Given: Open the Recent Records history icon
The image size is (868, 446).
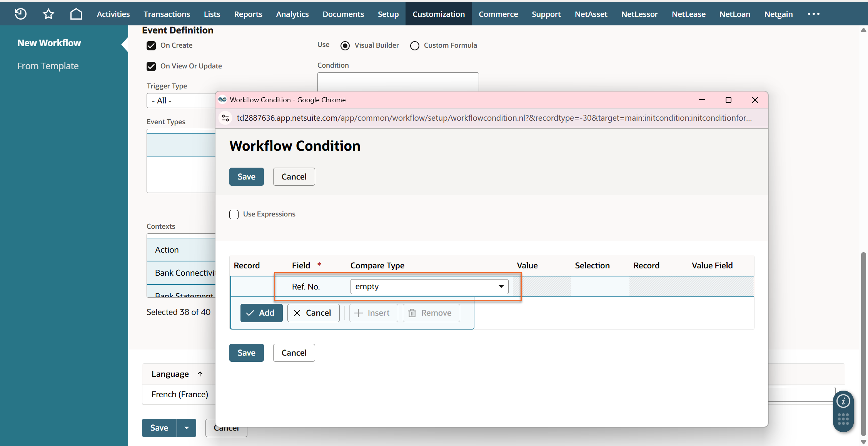Looking at the screenshot, I should click(x=20, y=14).
